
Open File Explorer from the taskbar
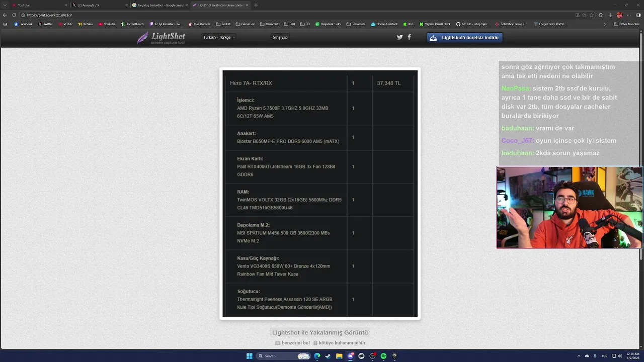click(x=339, y=356)
